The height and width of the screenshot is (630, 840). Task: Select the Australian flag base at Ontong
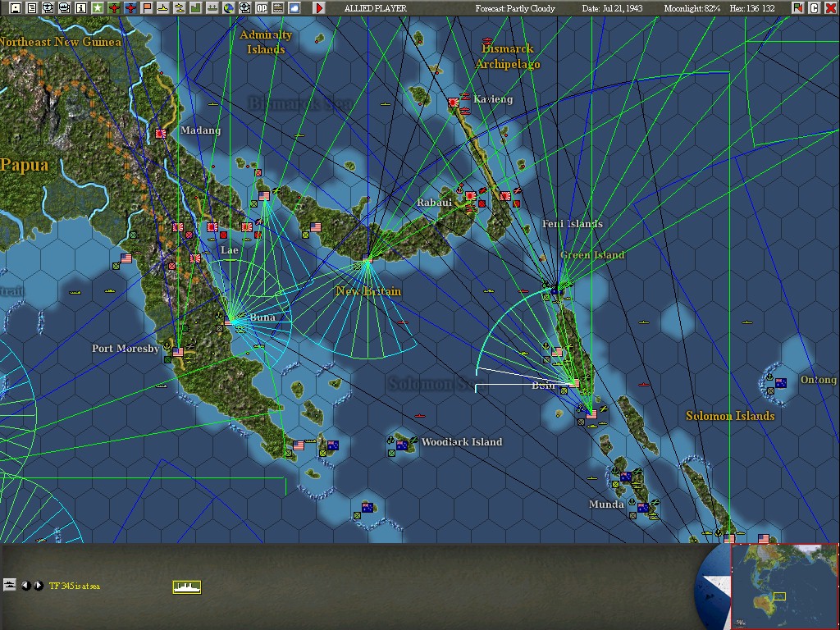pos(781,382)
